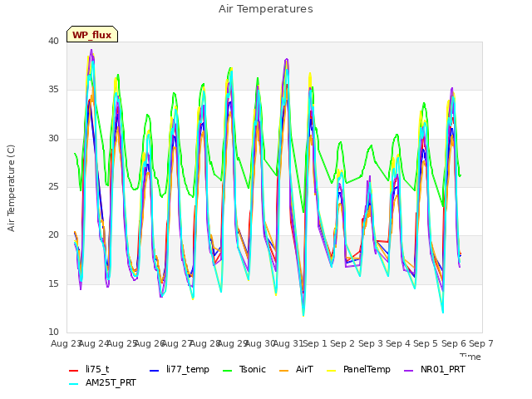Click the 40 y-axis tick label

point(53,42)
